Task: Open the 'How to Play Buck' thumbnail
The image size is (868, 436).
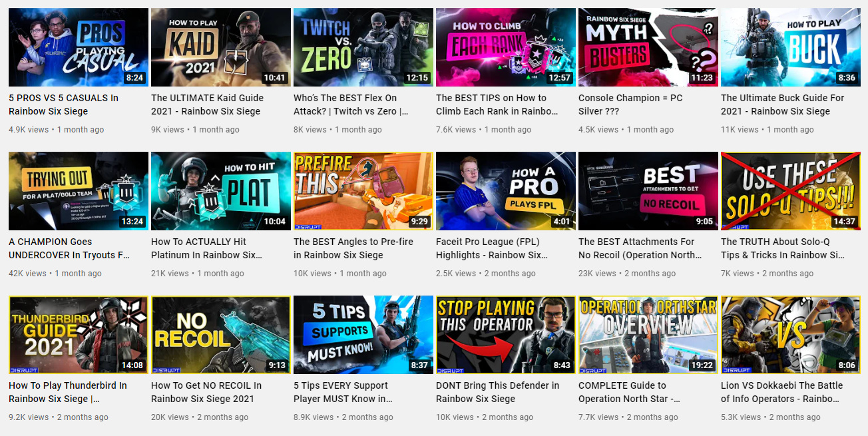Action: (791, 47)
